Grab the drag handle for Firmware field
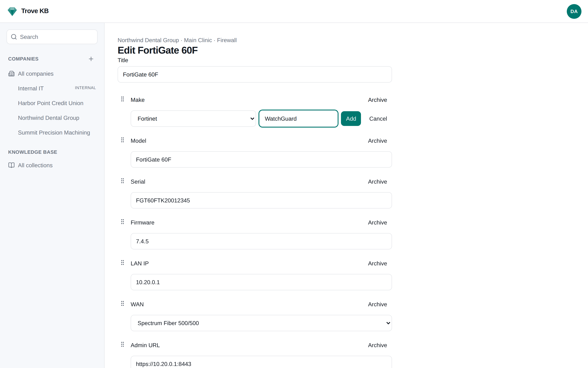The height and width of the screenshot is (368, 588). click(x=122, y=222)
